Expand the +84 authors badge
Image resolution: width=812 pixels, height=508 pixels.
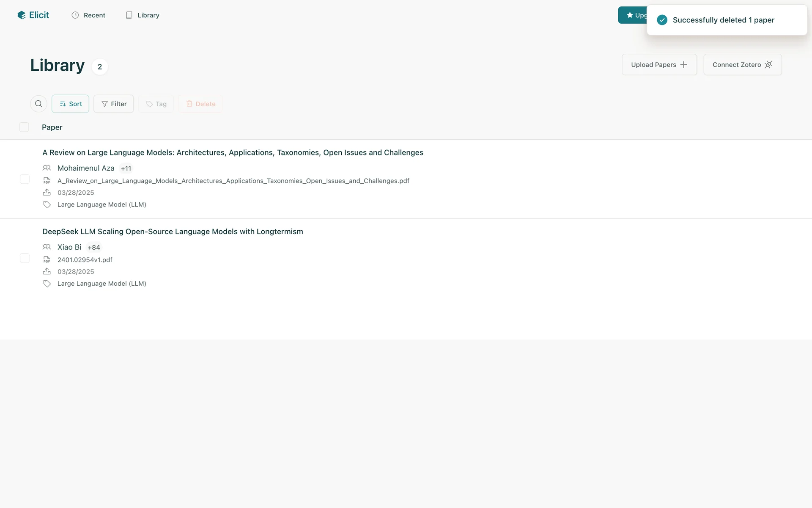point(94,248)
